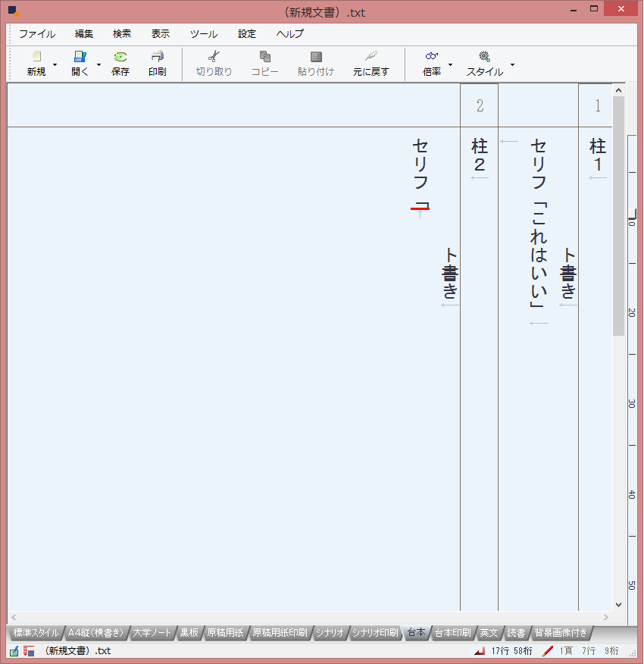Viewport: 644px width, 664px height.
Task: Open the 表示 menu
Action: coord(161,34)
